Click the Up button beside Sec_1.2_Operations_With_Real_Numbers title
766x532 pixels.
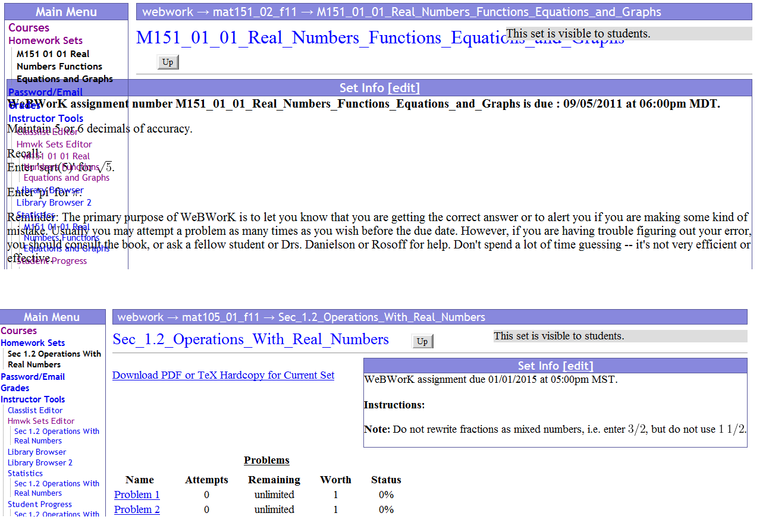coord(422,341)
